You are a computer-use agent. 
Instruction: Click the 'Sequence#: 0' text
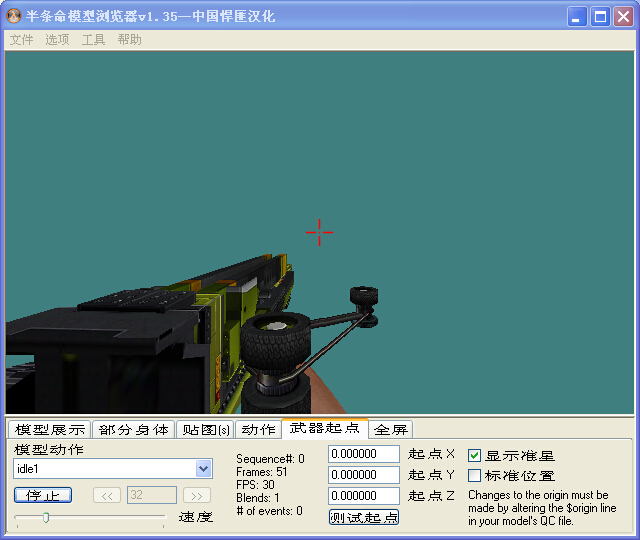pos(270,459)
